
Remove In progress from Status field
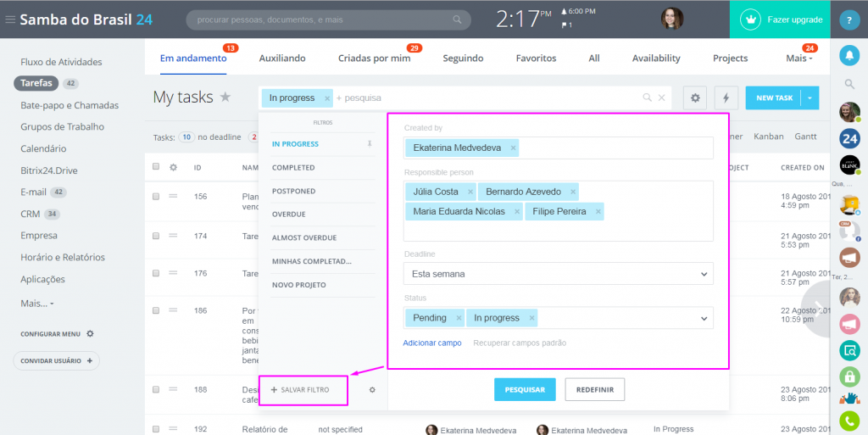532,318
